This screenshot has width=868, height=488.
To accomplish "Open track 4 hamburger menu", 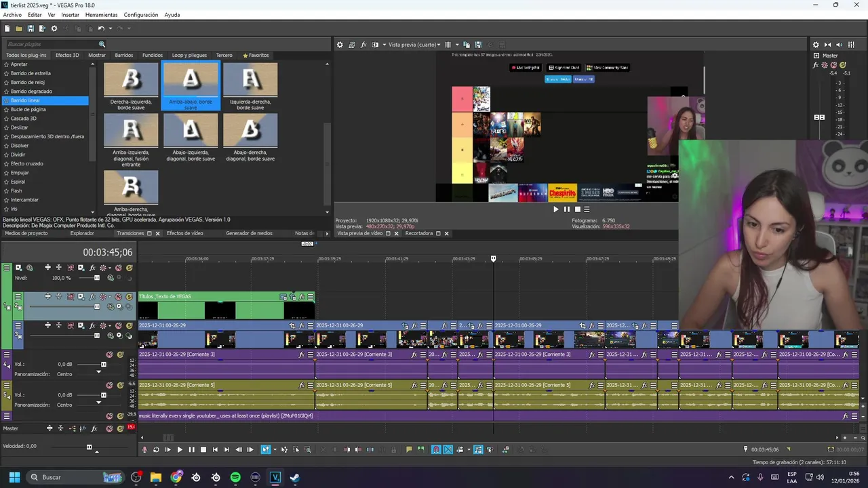I will [x=7, y=354].
